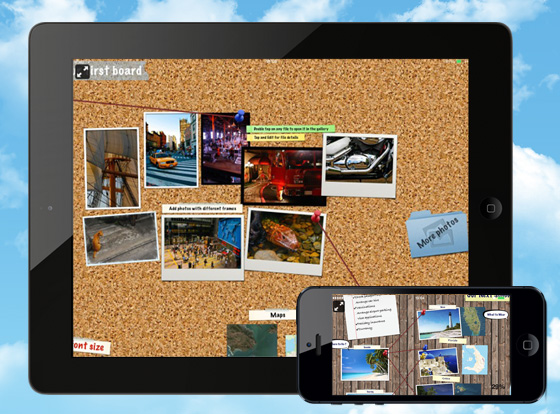Tap the blue pushpin above the Santorini photo
This screenshot has height=414, width=560.
click(425, 347)
